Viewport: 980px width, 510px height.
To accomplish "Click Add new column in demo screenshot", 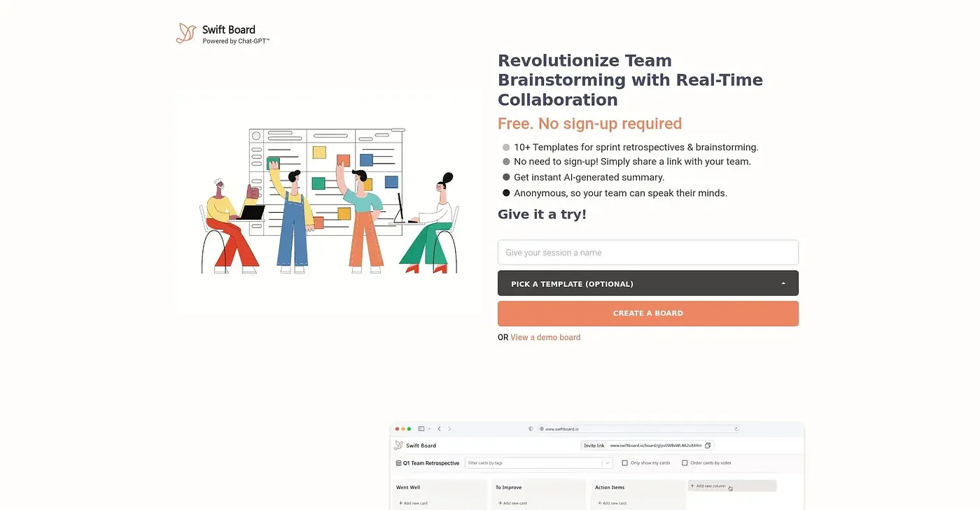I will click(731, 486).
